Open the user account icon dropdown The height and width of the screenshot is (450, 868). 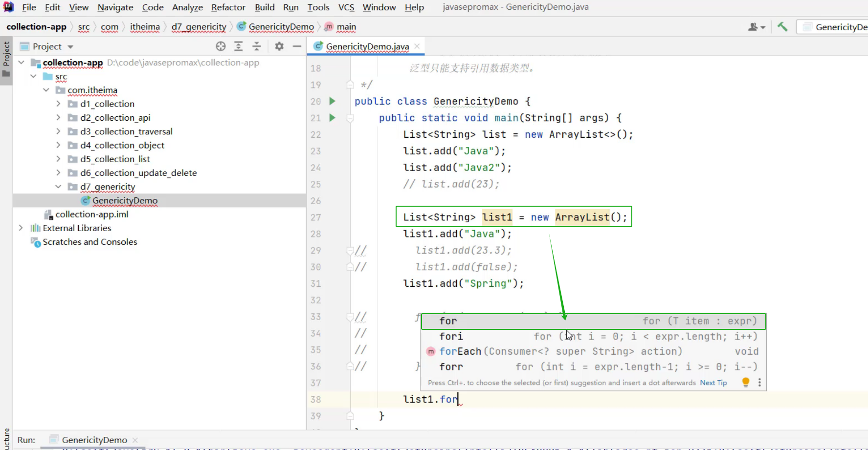(756, 27)
